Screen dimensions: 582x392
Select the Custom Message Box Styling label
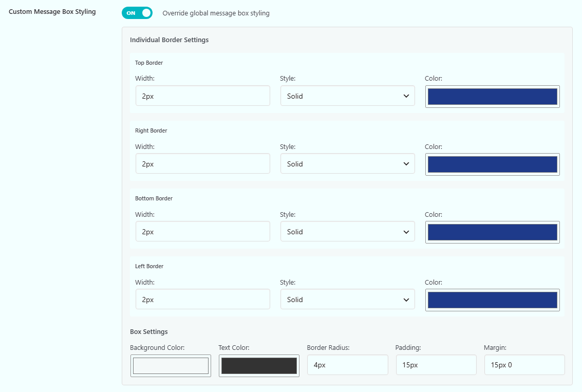point(52,11)
